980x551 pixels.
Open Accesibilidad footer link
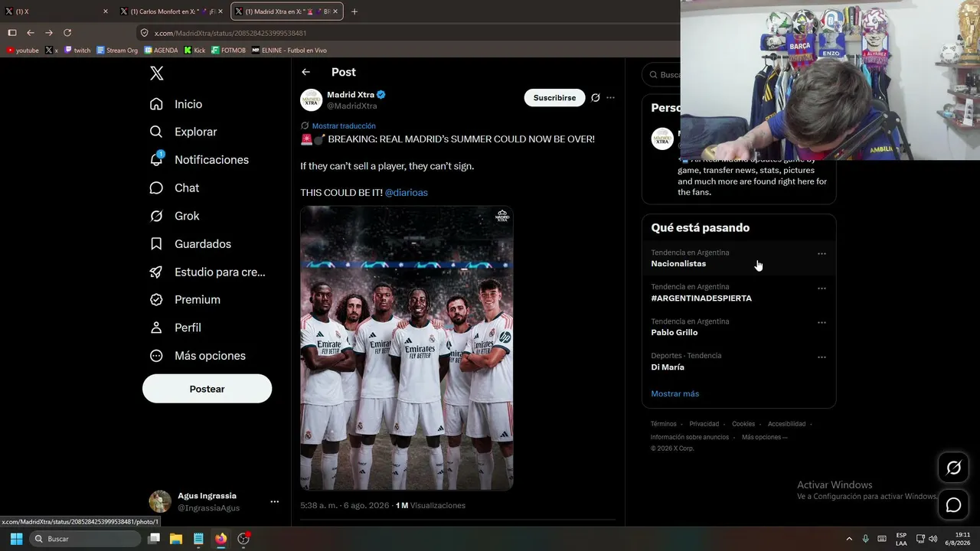click(786, 424)
